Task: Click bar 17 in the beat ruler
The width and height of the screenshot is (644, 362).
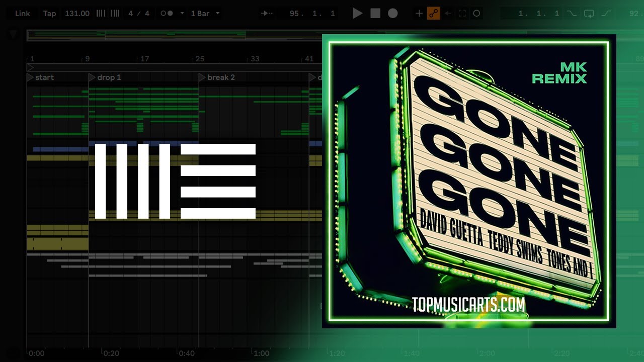Action: [x=145, y=59]
